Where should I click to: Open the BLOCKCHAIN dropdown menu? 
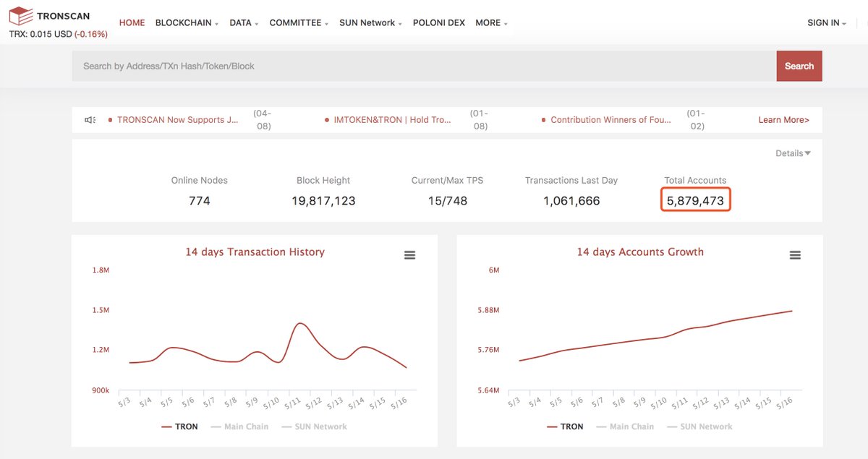187,22
